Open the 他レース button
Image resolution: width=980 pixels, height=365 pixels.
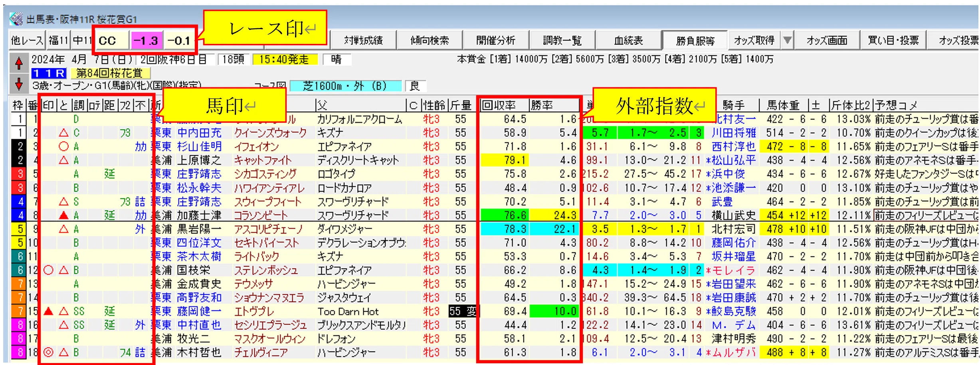click(x=27, y=40)
